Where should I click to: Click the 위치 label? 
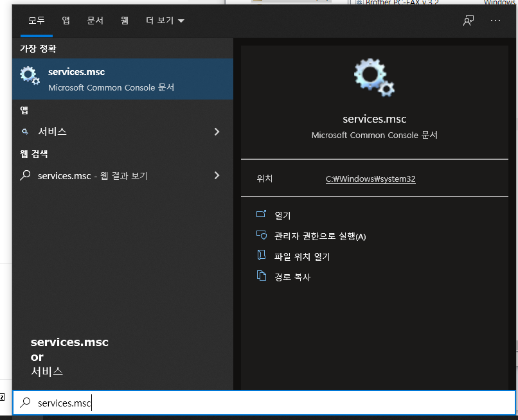point(264,179)
